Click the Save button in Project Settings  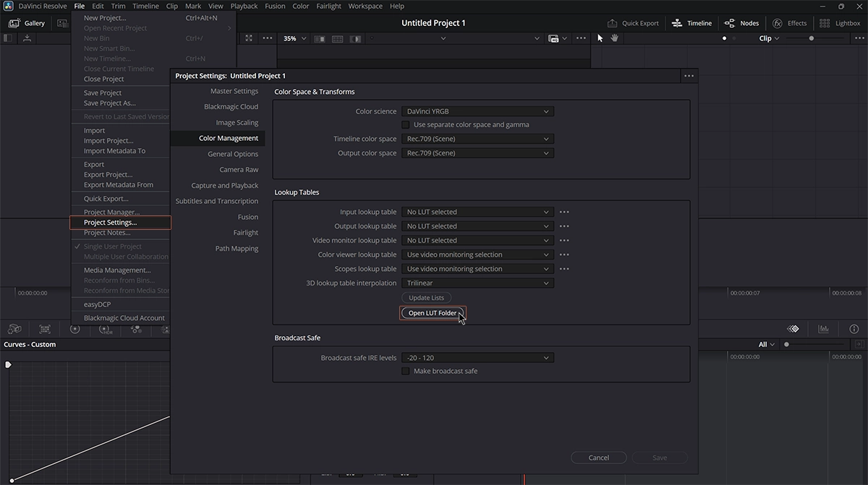660,458
